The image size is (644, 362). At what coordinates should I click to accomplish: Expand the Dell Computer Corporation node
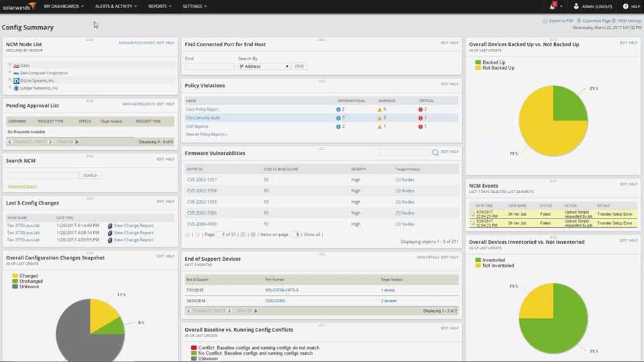9,72
